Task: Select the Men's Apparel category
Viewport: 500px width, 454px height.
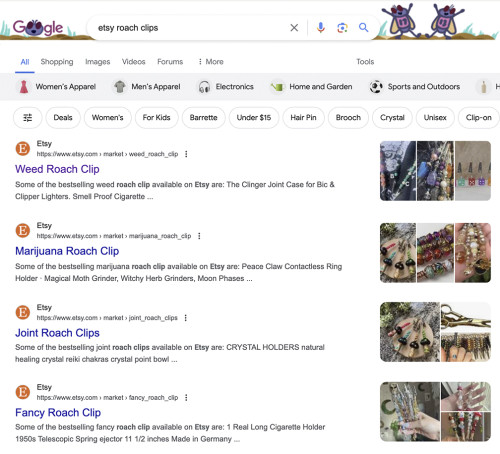Action: coord(147,87)
